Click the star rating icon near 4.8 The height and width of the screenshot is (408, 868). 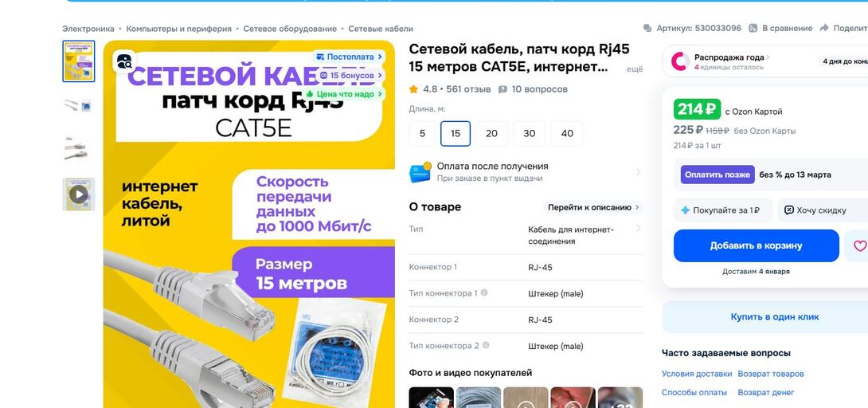coord(413,88)
